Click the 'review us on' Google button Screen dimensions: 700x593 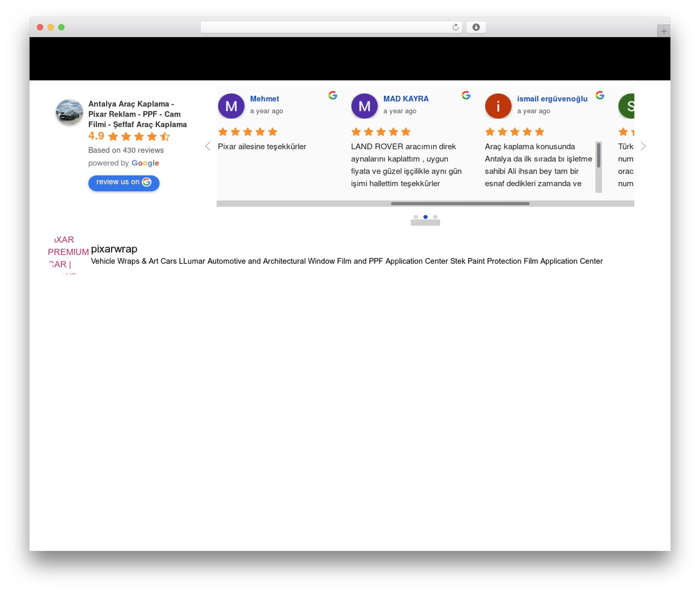pos(124,183)
